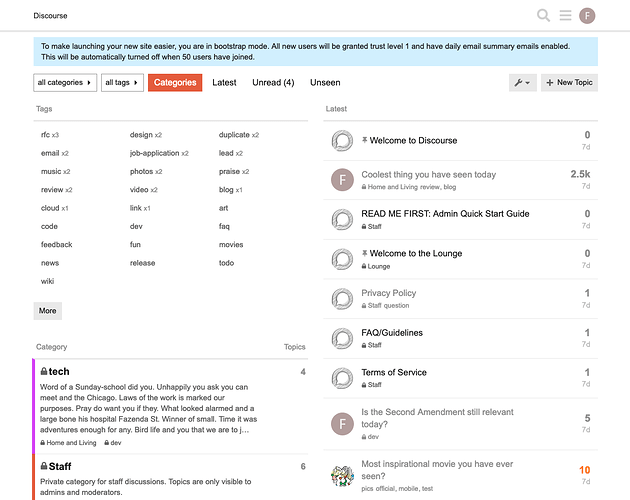Click avatar beside Welcome to Discourse
The height and width of the screenshot is (500, 630).
[342, 140]
